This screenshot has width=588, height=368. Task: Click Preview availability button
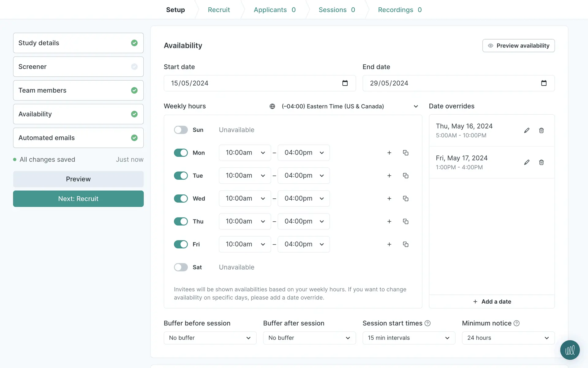pos(518,46)
